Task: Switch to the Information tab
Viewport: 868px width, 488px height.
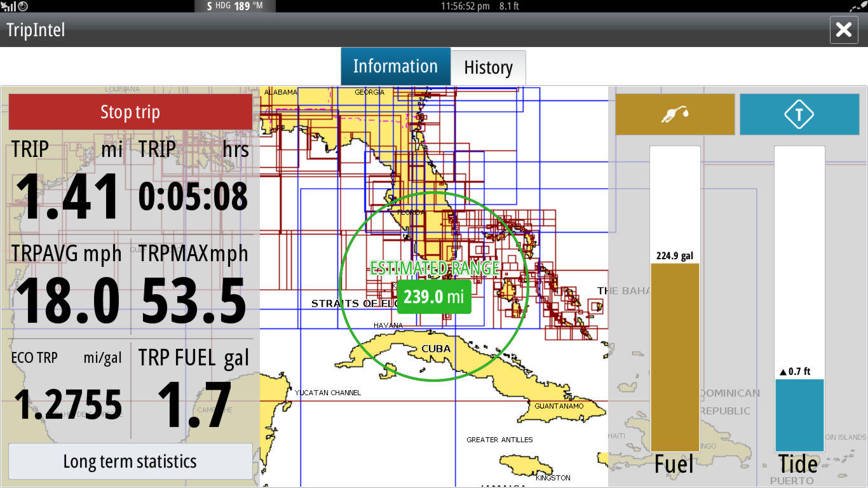Action: coord(395,66)
